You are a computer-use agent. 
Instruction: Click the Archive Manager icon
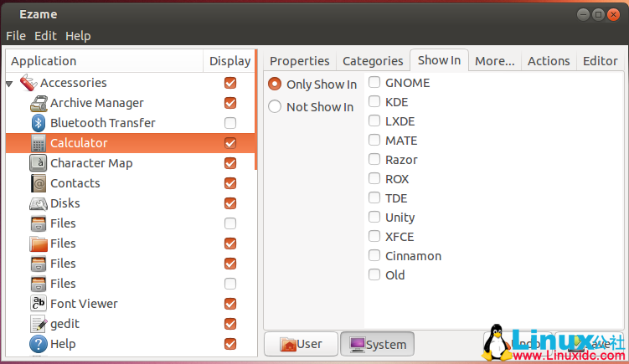pos(39,103)
